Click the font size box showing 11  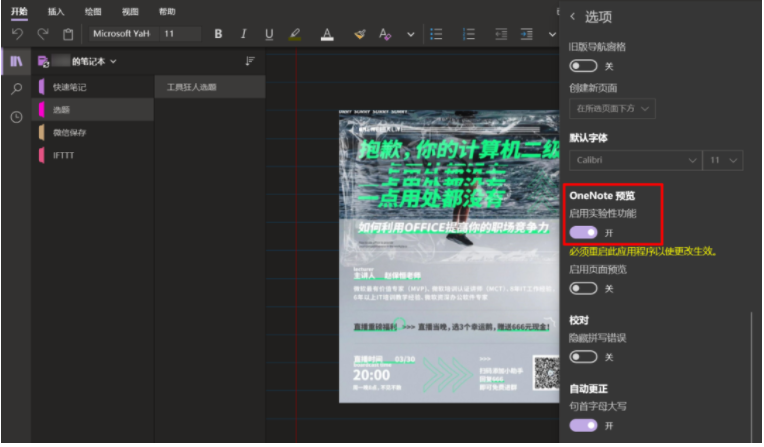tap(180, 34)
